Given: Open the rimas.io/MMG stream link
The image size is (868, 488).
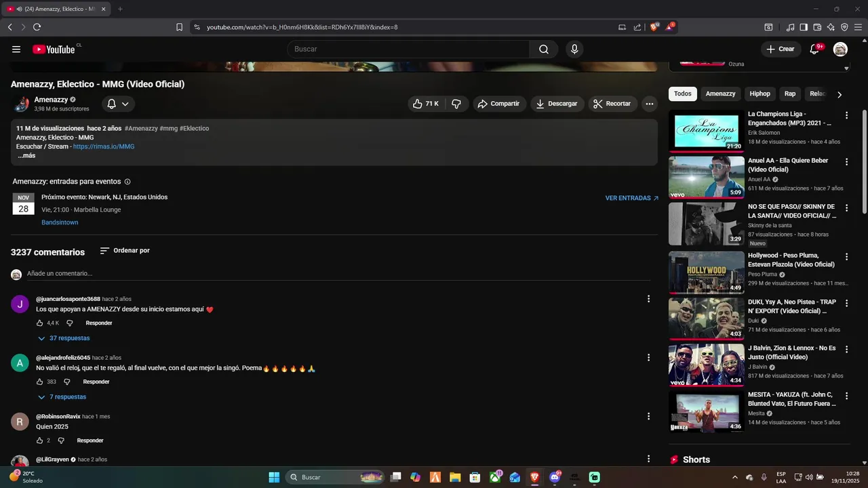Looking at the screenshot, I should [x=104, y=146].
